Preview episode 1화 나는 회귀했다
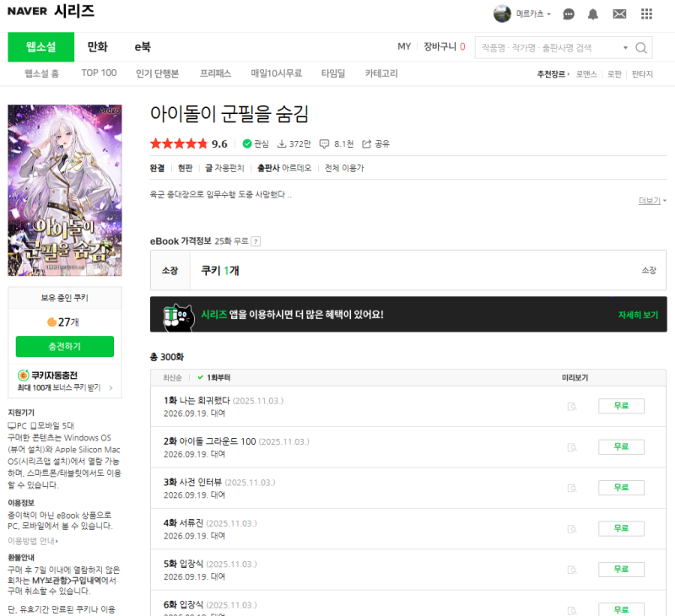Viewport: 675px width, 616px height. tap(572, 407)
